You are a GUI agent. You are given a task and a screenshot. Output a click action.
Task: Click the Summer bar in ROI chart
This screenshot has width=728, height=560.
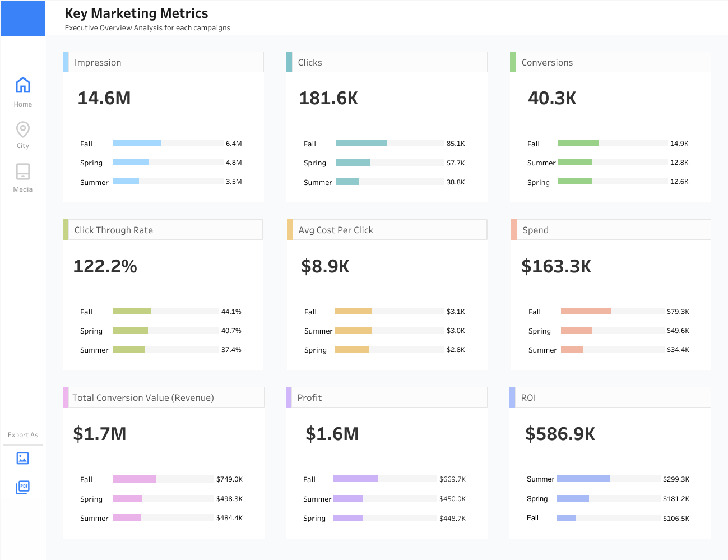(583, 479)
